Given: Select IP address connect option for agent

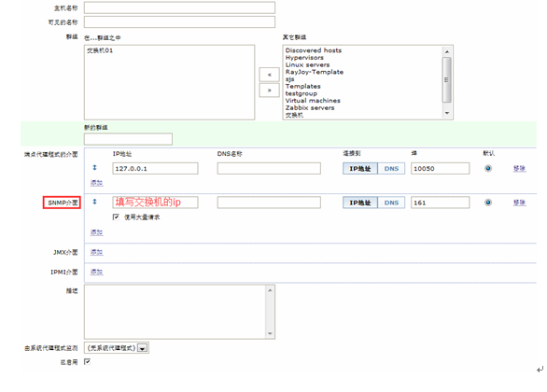Looking at the screenshot, I should point(360,168).
